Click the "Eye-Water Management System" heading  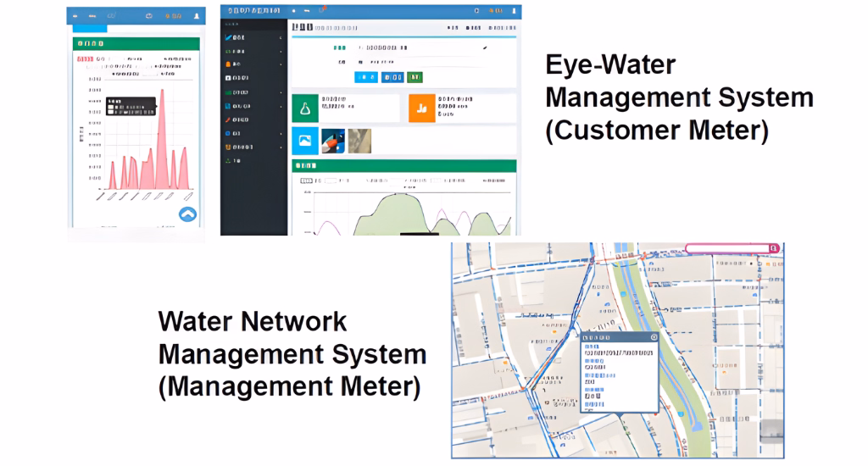[679, 80]
